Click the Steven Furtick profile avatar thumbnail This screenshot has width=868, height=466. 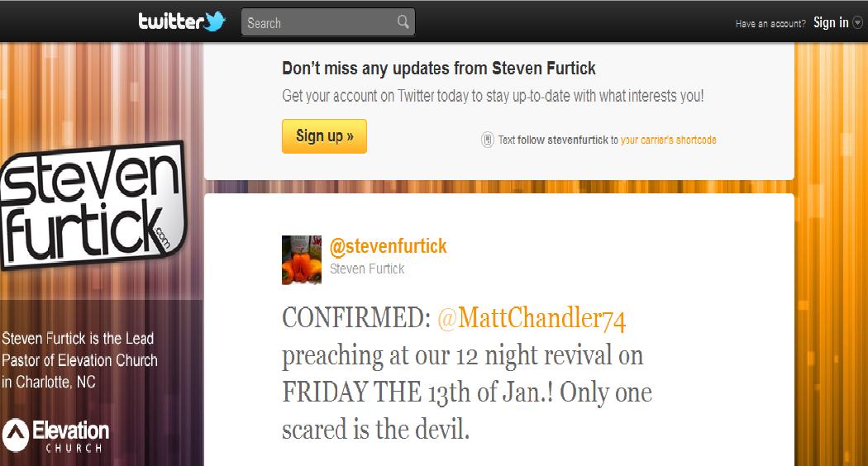[302, 260]
